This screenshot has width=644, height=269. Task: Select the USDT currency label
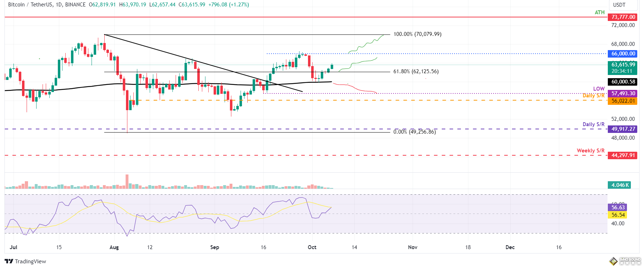(x=619, y=5)
